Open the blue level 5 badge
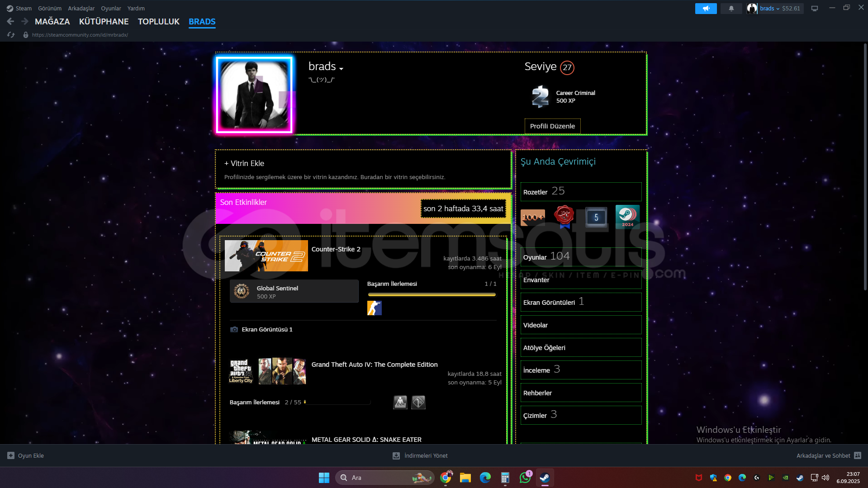Screen dimensions: 868x488 pos(596,217)
